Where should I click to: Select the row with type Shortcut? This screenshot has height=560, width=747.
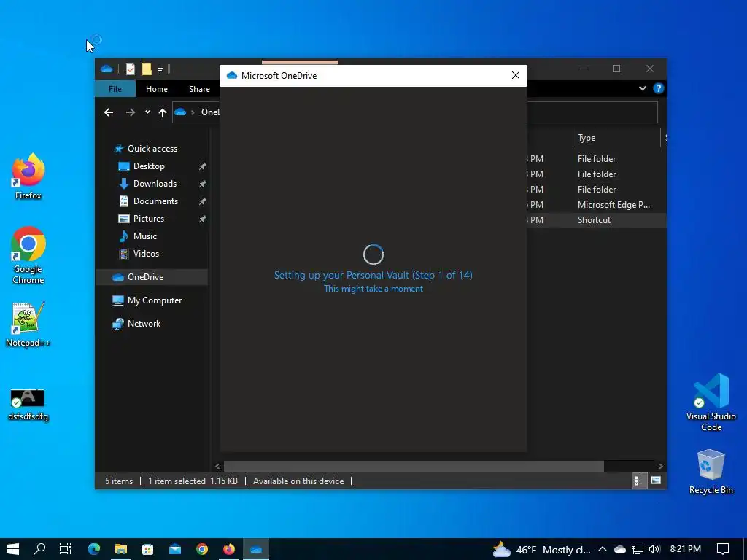(597, 220)
